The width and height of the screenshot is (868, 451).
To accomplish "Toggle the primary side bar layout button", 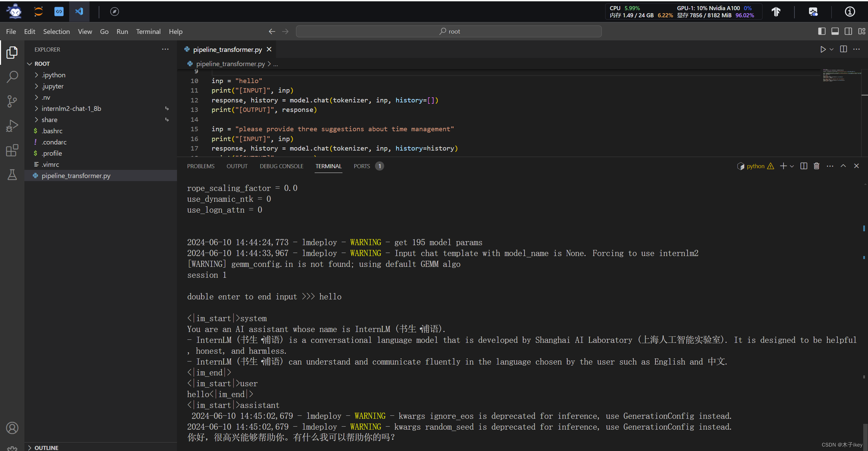I will point(822,32).
